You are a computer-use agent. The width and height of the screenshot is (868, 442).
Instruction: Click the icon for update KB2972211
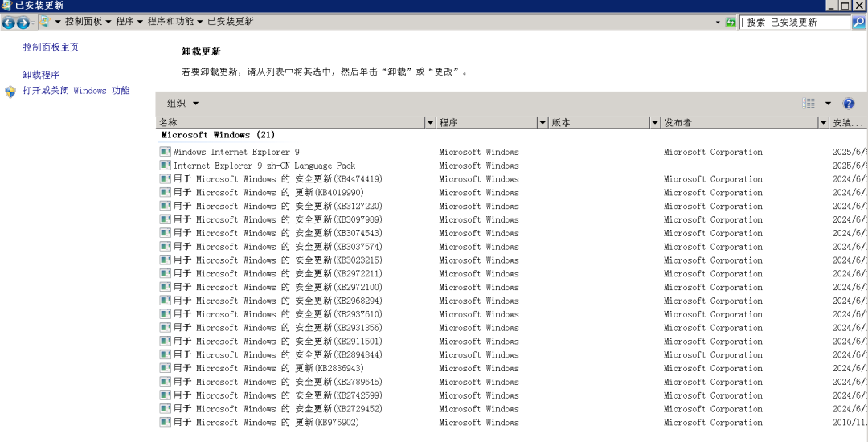click(x=165, y=273)
